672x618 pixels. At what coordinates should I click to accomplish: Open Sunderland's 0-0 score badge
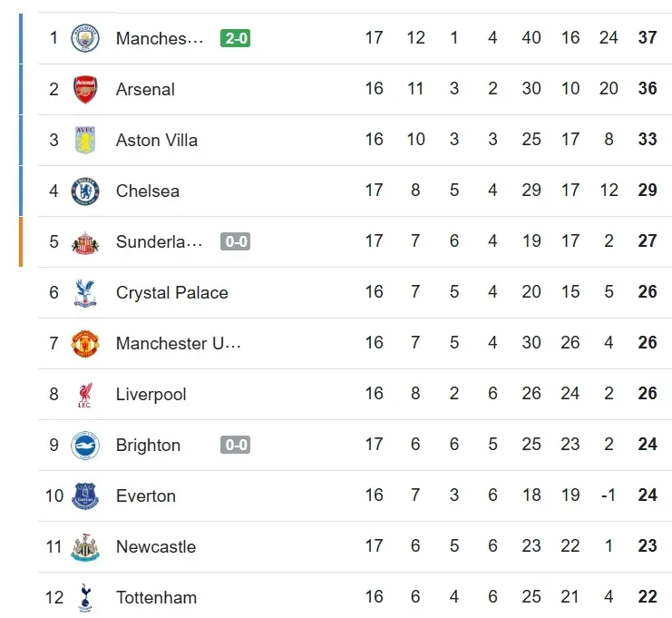coord(235,241)
